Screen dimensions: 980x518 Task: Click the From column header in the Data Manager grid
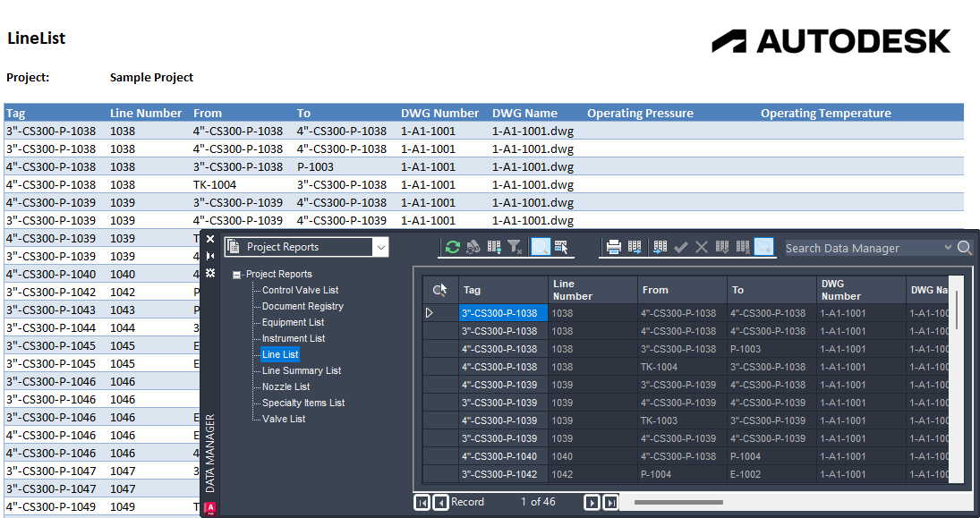(683, 290)
